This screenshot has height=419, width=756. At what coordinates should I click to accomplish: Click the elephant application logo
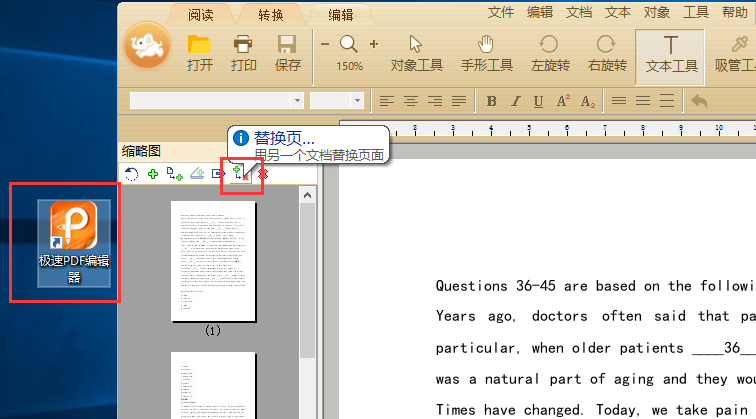[147, 46]
